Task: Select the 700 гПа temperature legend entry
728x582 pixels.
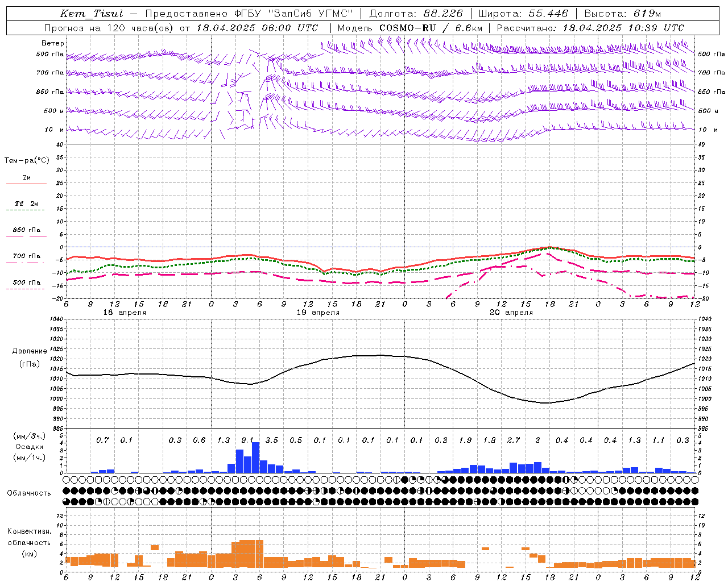Action: click(27, 256)
